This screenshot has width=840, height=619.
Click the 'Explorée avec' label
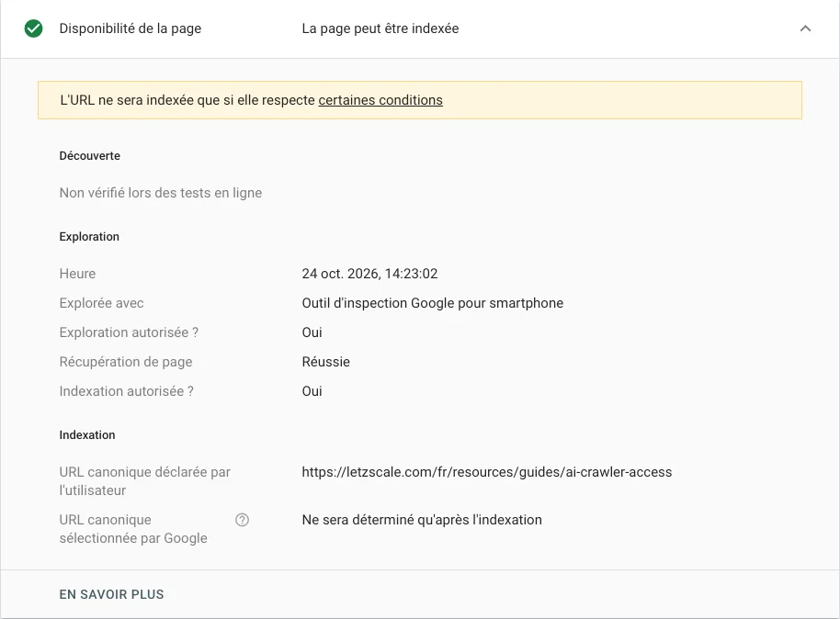coord(101,303)
